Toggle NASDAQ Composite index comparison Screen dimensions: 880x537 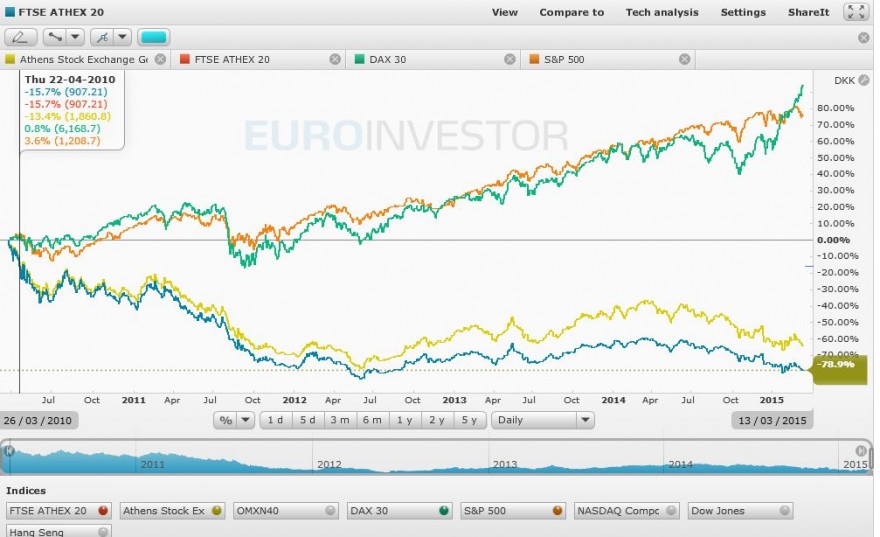(x=627, y=511)
